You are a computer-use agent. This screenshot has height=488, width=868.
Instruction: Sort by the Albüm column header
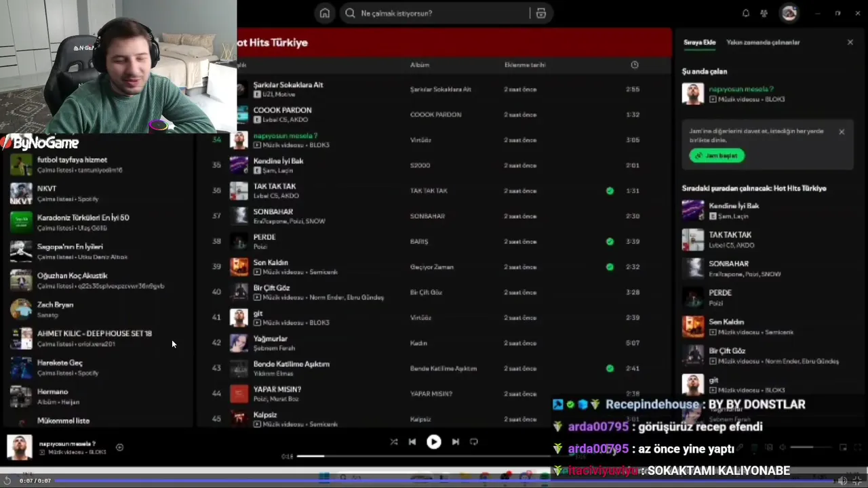tap(420, 65)
